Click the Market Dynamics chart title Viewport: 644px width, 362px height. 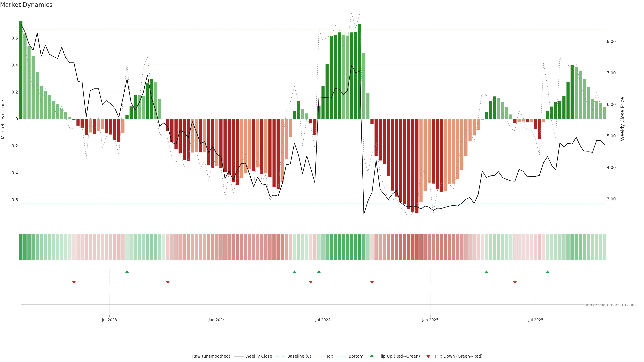pos(26,5)
